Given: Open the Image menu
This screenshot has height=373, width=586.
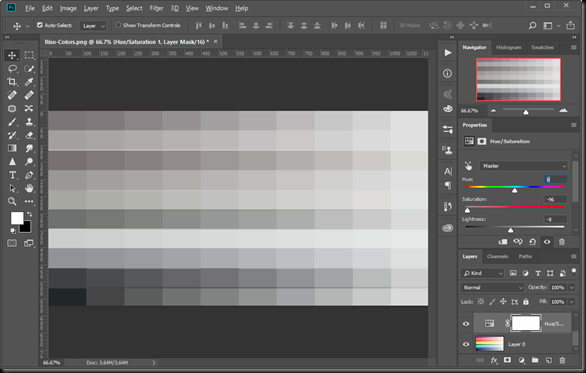Looking at the screenshot, I should (x=68, y=8).
